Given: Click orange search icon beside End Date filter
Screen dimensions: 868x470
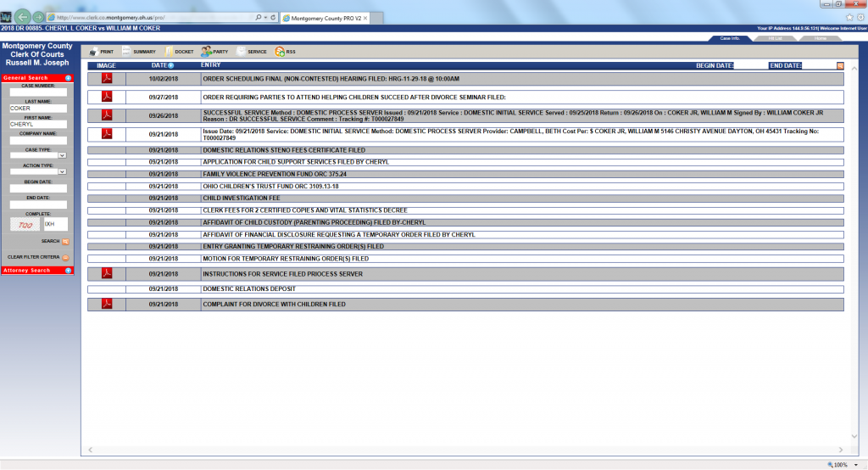Looking at the screenshot, I should click(840, 65).
